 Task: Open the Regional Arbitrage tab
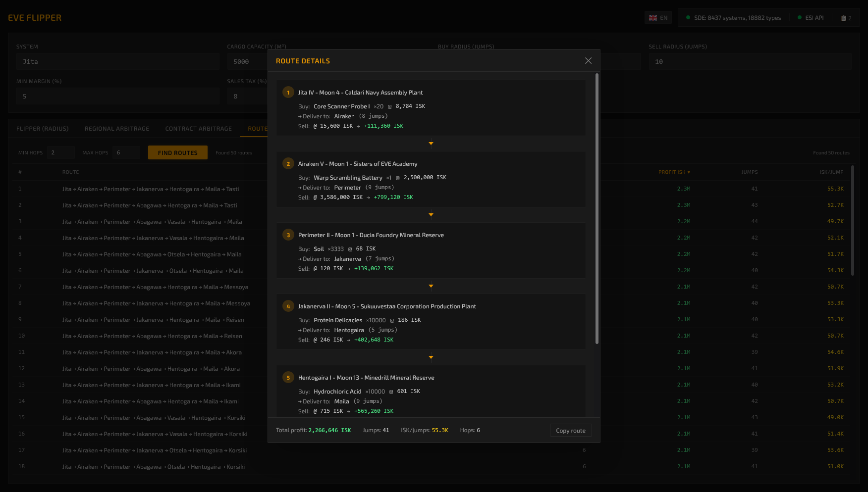click(117, 129)
